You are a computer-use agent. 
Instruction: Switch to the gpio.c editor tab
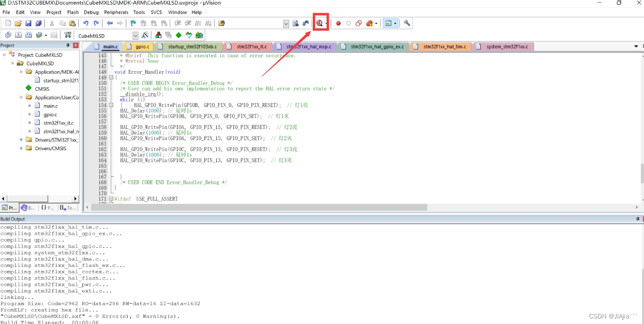(139, 47)
